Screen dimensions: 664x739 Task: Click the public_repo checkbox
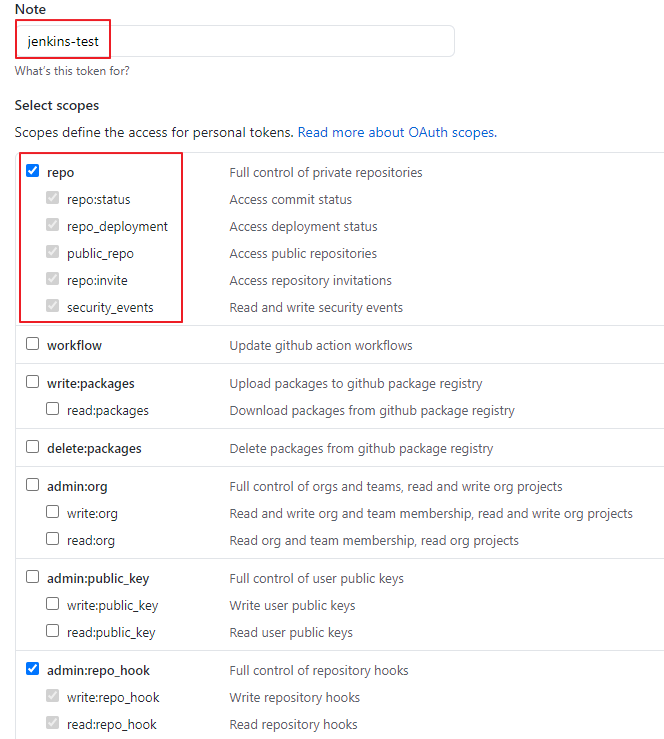[52, 252]
